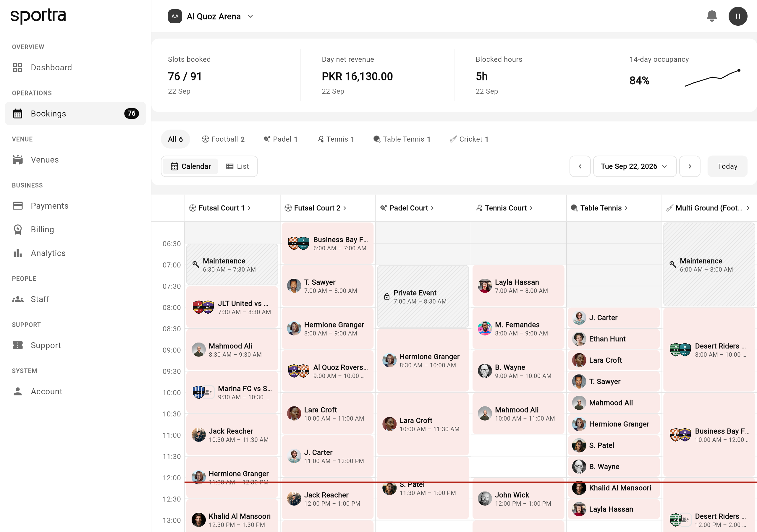The height and width of the screenshot is (532, 757).
Task: Open Hermione Granger 8:30 AM Padel booking
Action: (x=423, y=360)
